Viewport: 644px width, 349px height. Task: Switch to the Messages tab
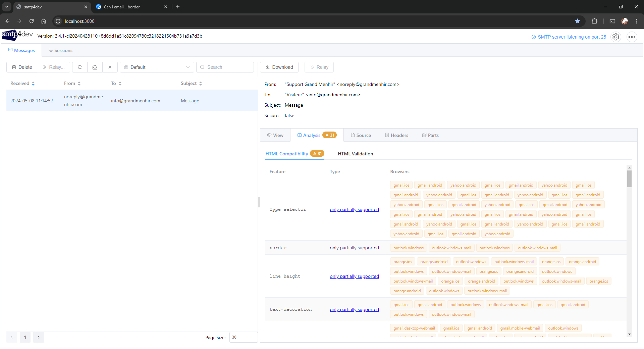click(21, 50)
